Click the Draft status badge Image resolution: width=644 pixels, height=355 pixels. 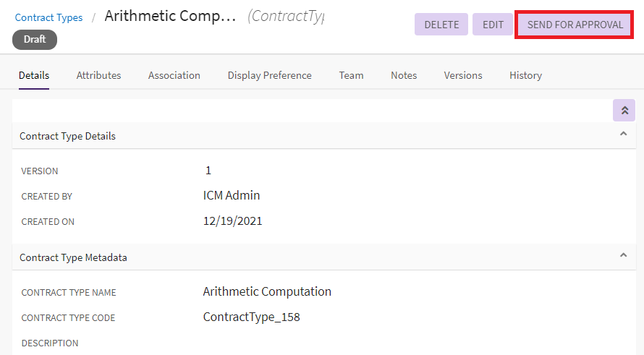pyautogui.click(x=35, y=40)
